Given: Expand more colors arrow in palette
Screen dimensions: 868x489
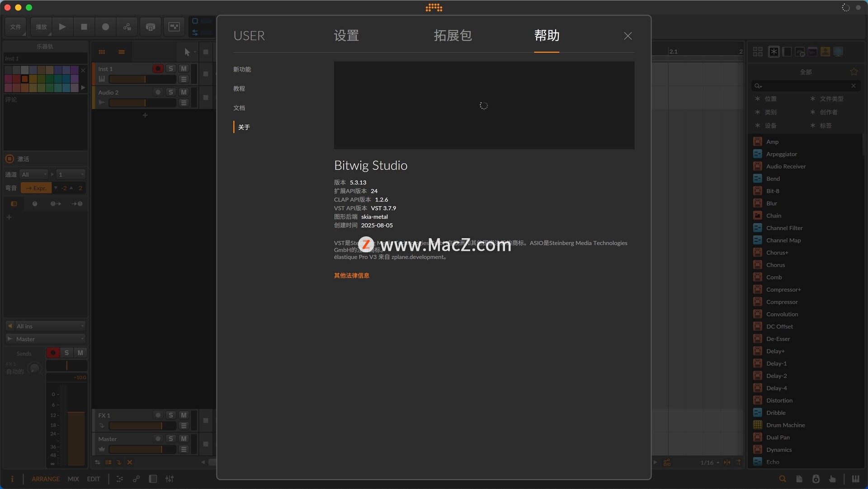Looking at the screenshot, I should click(x=83, y=88).
